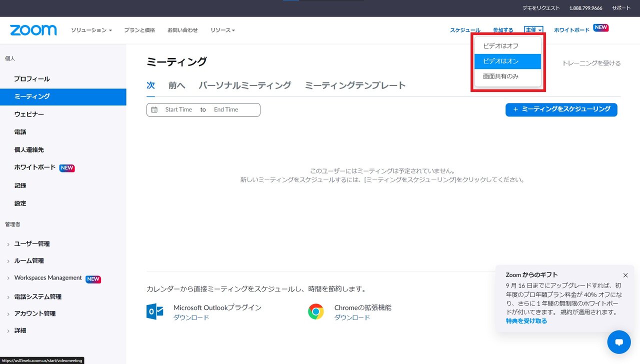640x364 pixels.
Task: Download the Chrome extension
Action: 352,317
